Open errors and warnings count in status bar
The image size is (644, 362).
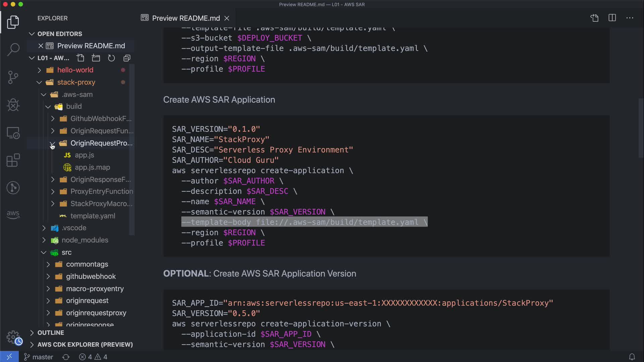pos(93,357)
